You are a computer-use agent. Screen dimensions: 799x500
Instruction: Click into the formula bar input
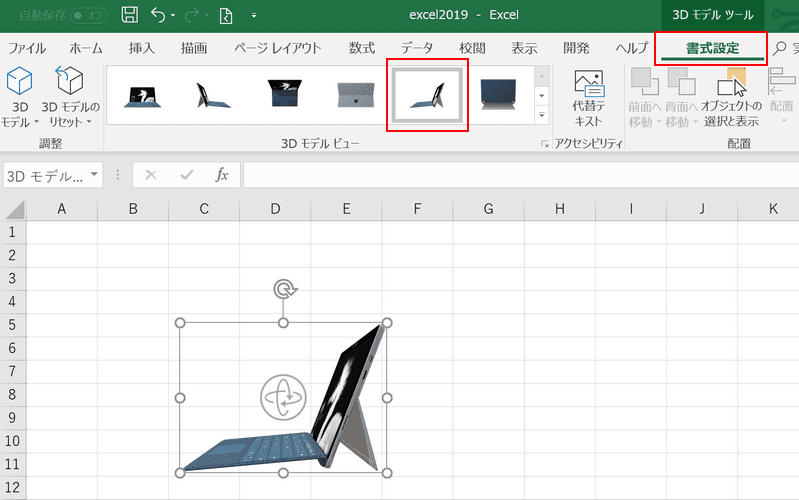(521, 175)
